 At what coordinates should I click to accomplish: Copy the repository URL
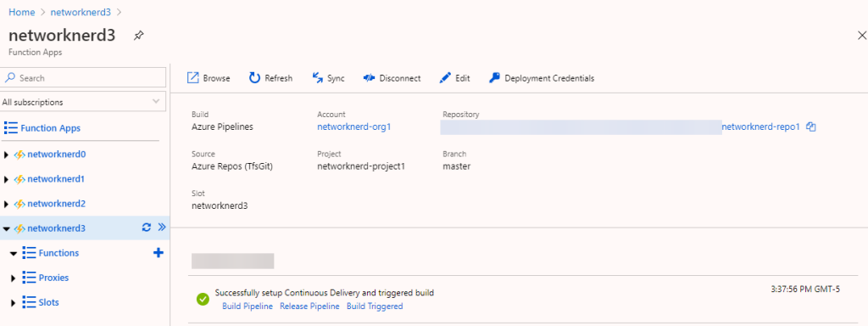point(811,127)
